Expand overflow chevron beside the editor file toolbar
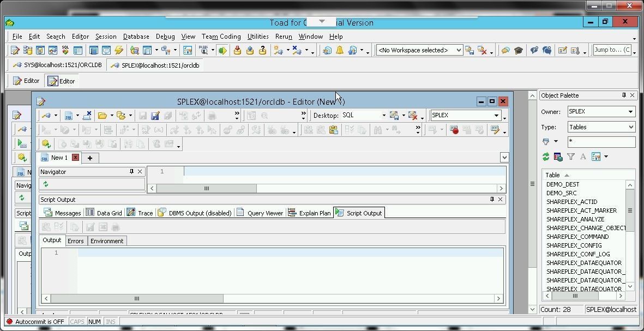The image size is (644, 331). tap(237, 116)
